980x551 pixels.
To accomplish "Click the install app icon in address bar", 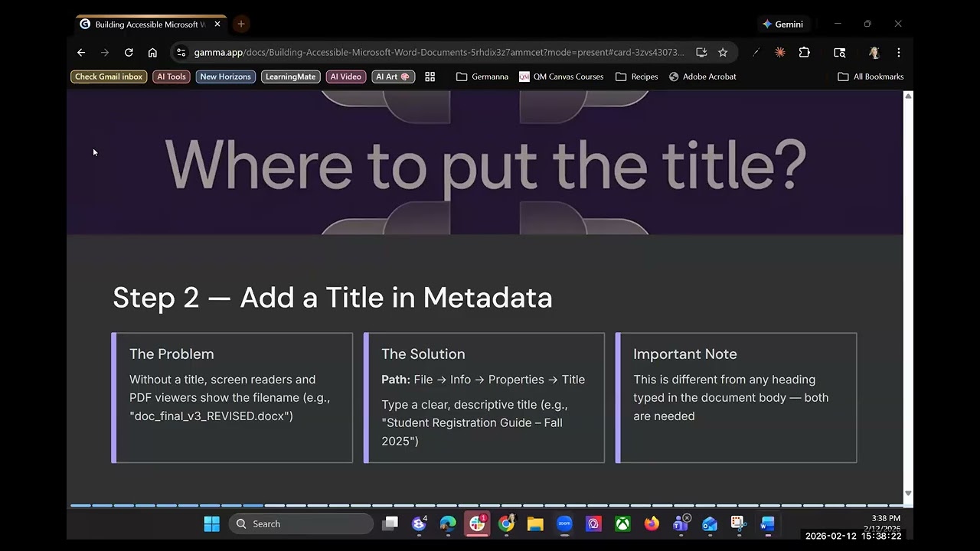I will click(x=701, y=53).
